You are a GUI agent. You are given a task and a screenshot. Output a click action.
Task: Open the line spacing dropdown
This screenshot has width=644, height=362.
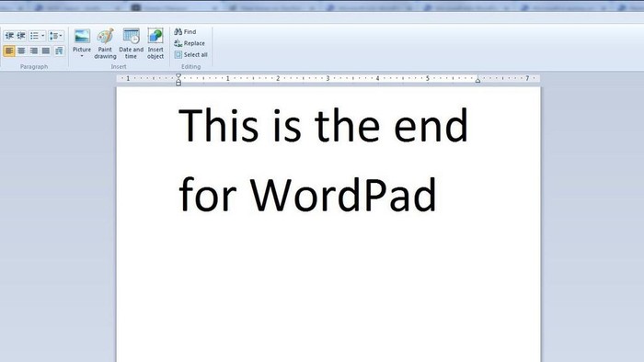(x=56, y=36)
